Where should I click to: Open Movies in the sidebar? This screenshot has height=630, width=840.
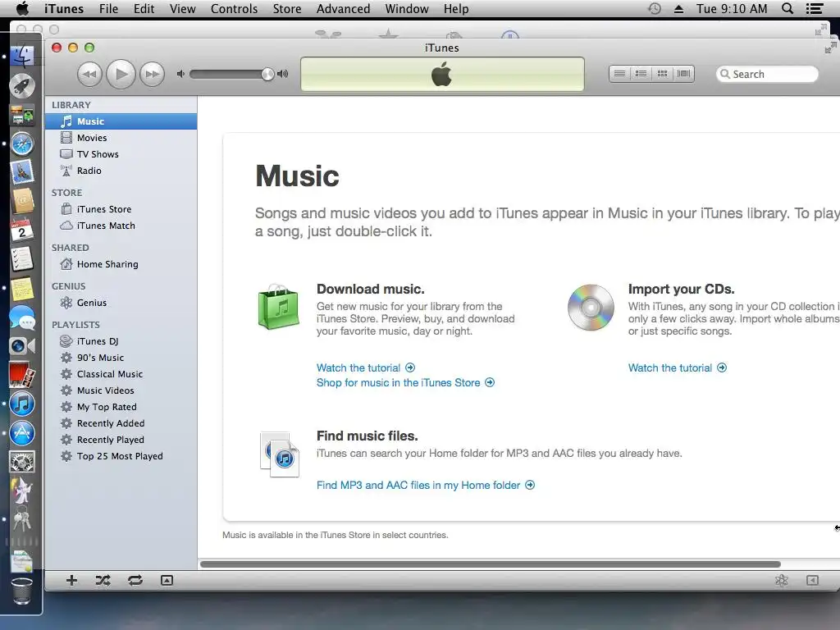(121, 138)
